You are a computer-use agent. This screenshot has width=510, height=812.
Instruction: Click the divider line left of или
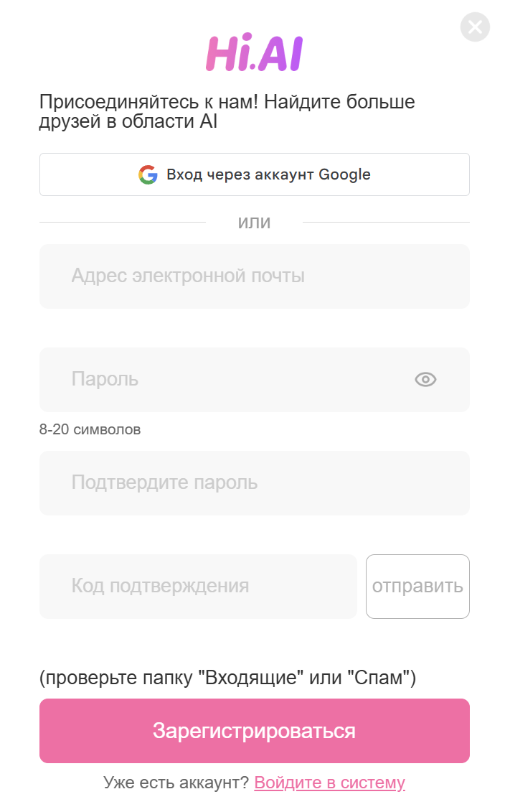click(x=123, y=222)
